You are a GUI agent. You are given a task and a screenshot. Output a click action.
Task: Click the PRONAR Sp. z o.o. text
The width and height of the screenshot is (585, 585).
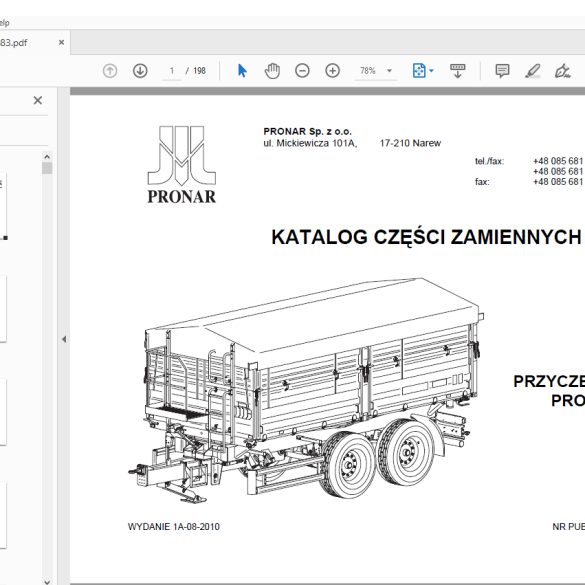[x=307, y=131]
